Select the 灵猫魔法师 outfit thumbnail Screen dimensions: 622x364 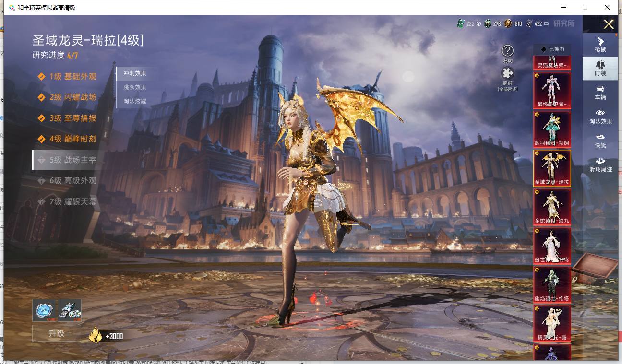[552, 62]
